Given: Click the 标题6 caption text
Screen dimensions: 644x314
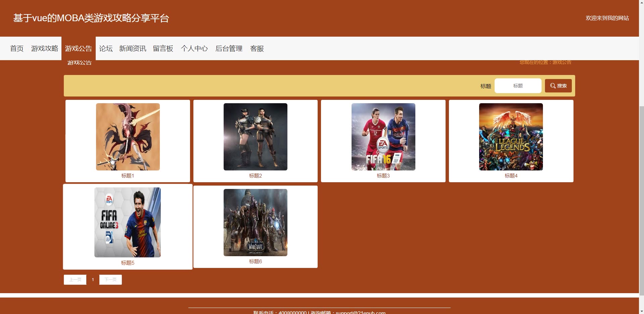Looking at the screenshot, I should [x=256, y=262].
